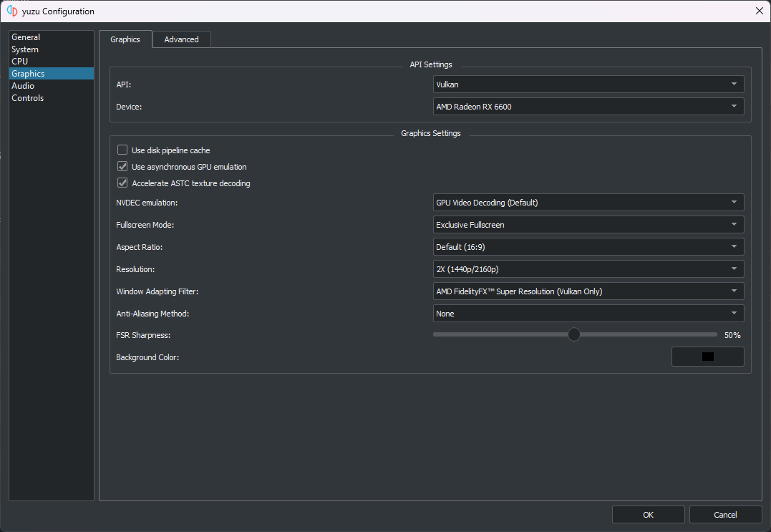Open the Device dropdown showing AMD Radeon RX 6600
This screenshot has height=532, width=771.
tap(588, 106)
